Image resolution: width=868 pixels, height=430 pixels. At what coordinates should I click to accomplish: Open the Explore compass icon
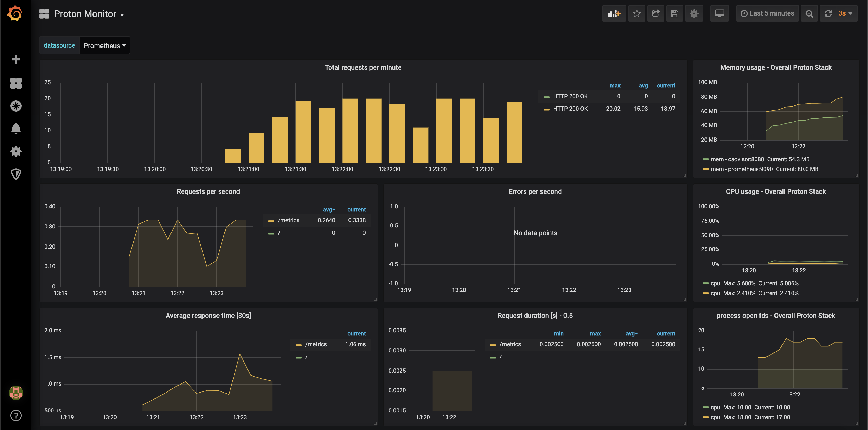pos(15,106)
